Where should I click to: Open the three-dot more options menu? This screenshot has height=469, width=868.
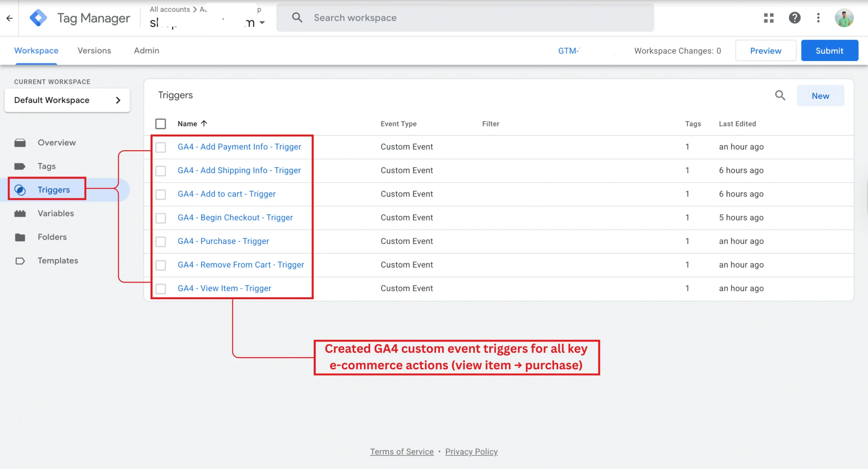pyautogui.click(x=818, y=18)
